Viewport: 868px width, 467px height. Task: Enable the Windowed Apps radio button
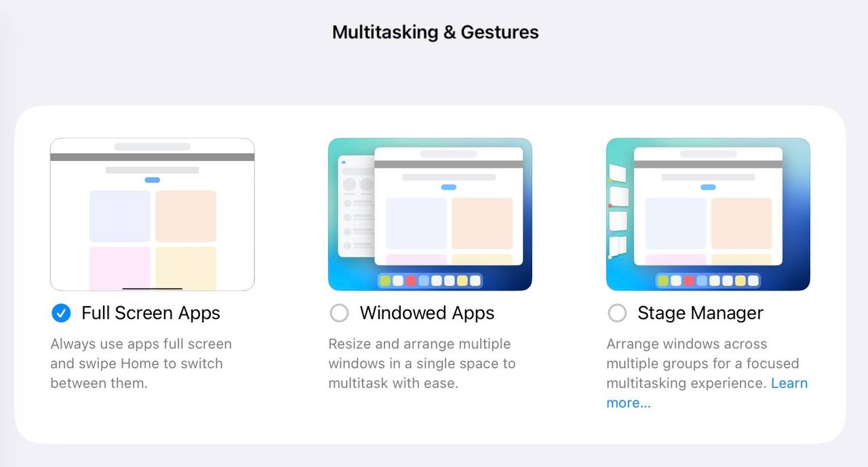339,313
